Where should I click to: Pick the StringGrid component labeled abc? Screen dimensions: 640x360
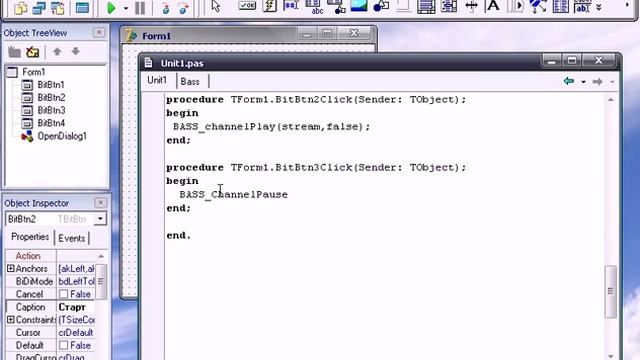point(316,7)
